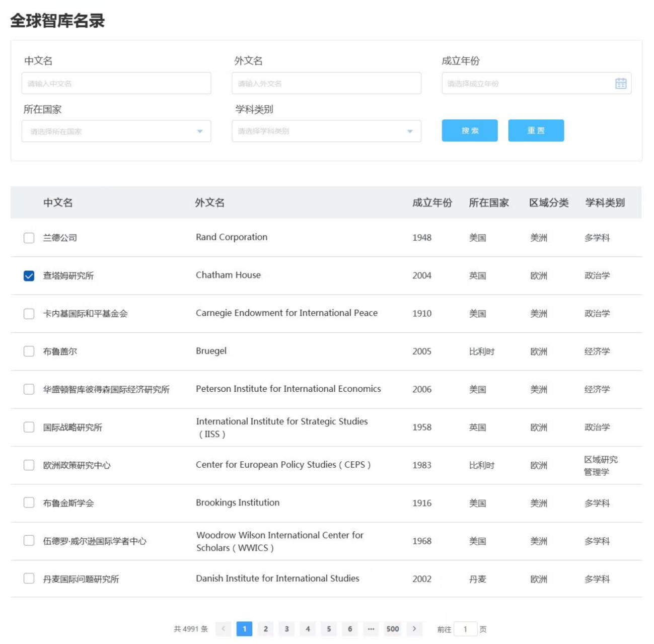Screen dimensions: 654x644
Task: Click the ellipsis to jump more pages
Action: [x=371, y=628]
